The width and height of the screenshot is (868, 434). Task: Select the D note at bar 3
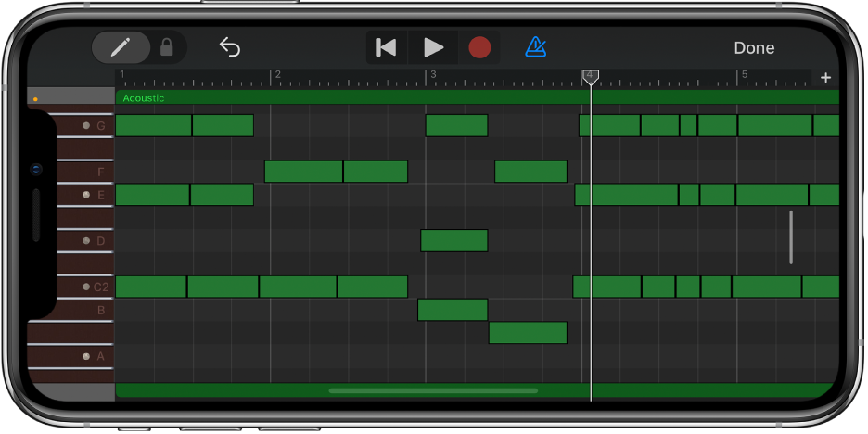[x=453, y=241]
